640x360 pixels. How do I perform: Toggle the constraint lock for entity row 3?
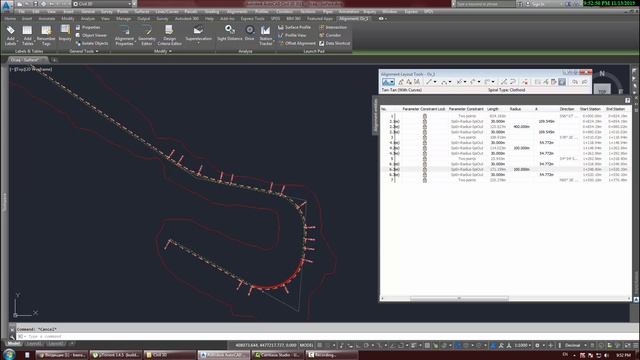[x=424, y=138]
